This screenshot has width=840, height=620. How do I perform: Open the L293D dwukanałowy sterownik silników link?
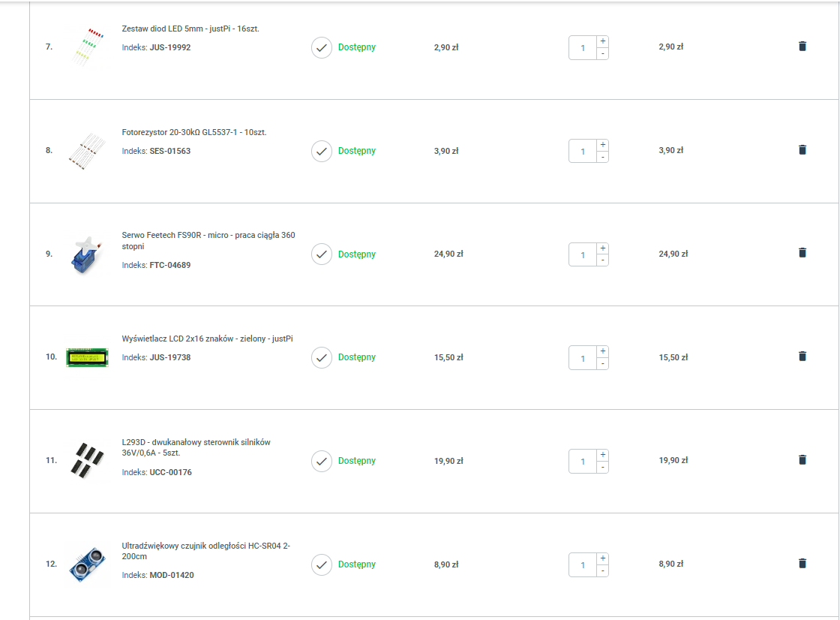click(196, 447)
